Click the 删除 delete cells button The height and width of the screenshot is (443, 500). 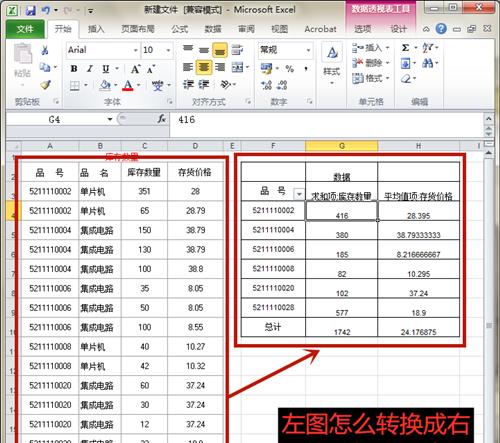click(371, 63)
